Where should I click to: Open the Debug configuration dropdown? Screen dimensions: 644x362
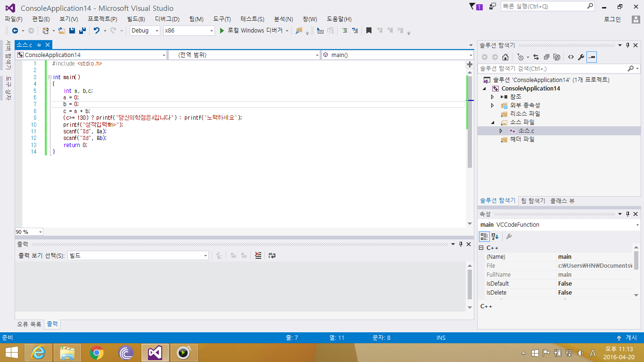(x=146, y=31)
